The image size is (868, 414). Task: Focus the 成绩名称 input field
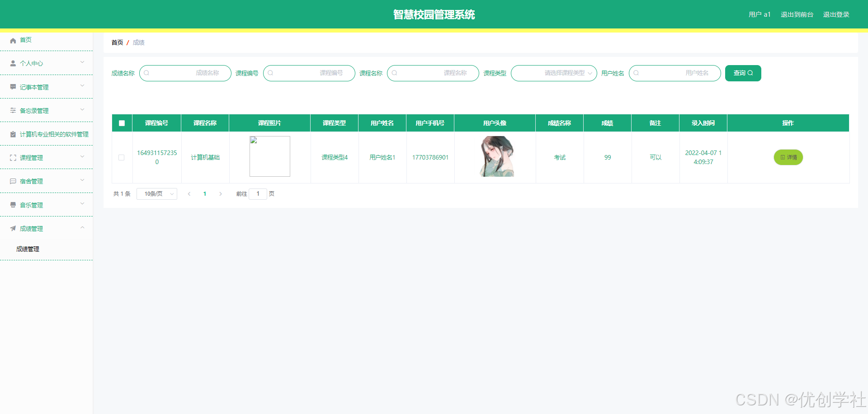[x=185, y=73]
